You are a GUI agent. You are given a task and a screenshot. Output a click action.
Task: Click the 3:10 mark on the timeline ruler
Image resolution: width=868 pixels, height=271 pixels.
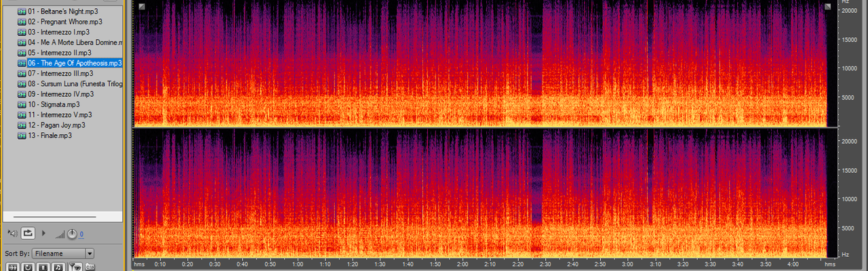click(x=655, y=264)
